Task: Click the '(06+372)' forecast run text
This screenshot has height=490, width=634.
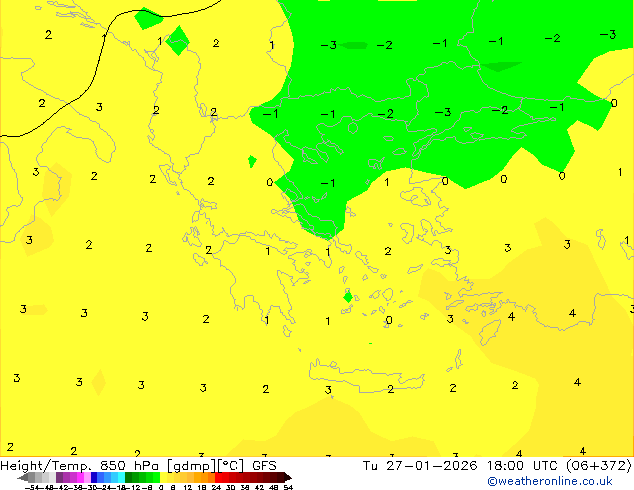Action: coord(598,466)
